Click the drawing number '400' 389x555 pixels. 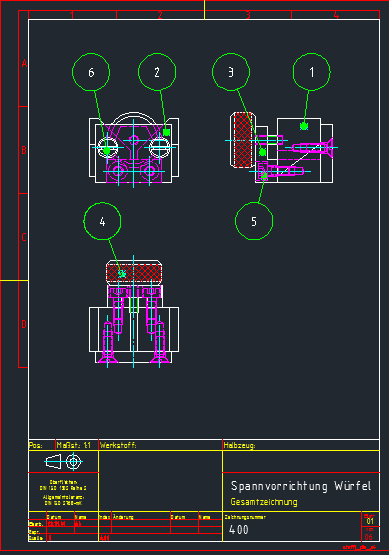tap(239, 530)
